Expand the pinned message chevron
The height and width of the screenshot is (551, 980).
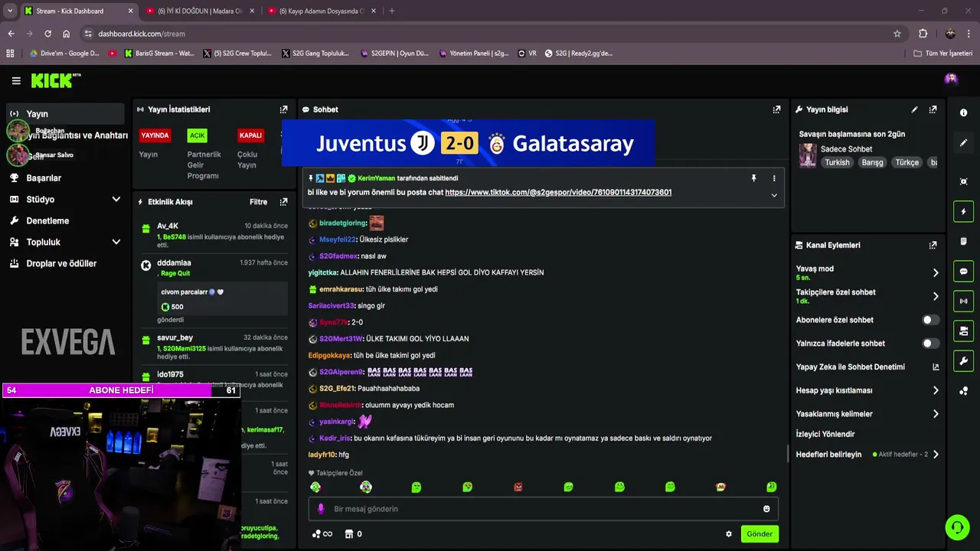coord(774,195)
